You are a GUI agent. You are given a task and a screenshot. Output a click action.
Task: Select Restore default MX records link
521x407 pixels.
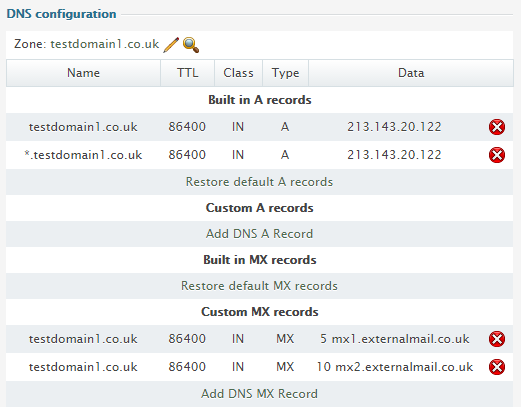click(x=259, y=286)
